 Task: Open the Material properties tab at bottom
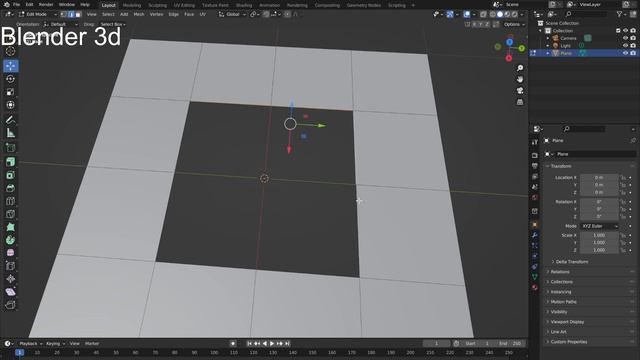click(535, 287)
